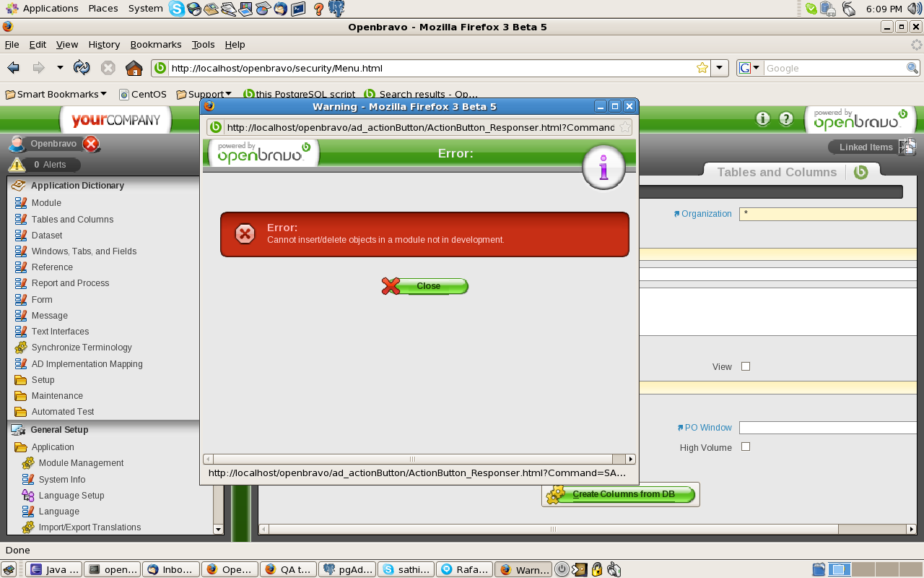Go back with Firefox's Back arrow
Image resolution: width=924 pixels, height=578 pixels.
coord(14,68)
